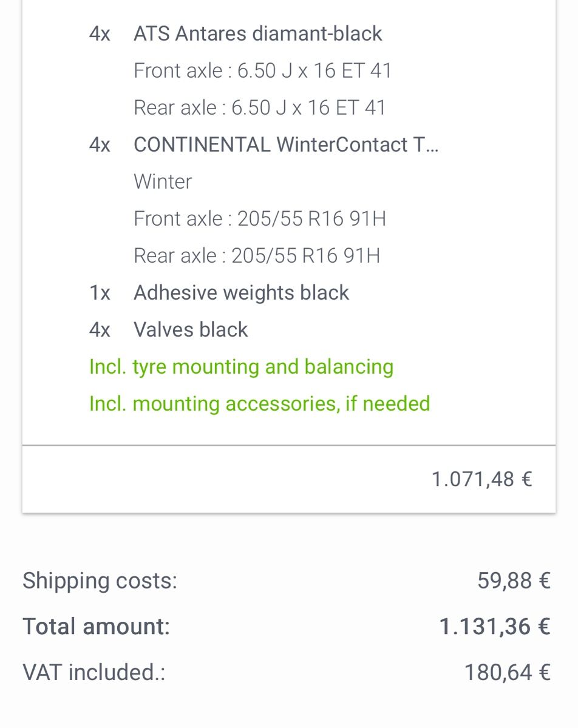Viewport: 578px width, 728px height.
Task: Open the green mounting accessories note
Action: (x=259, y=404)
